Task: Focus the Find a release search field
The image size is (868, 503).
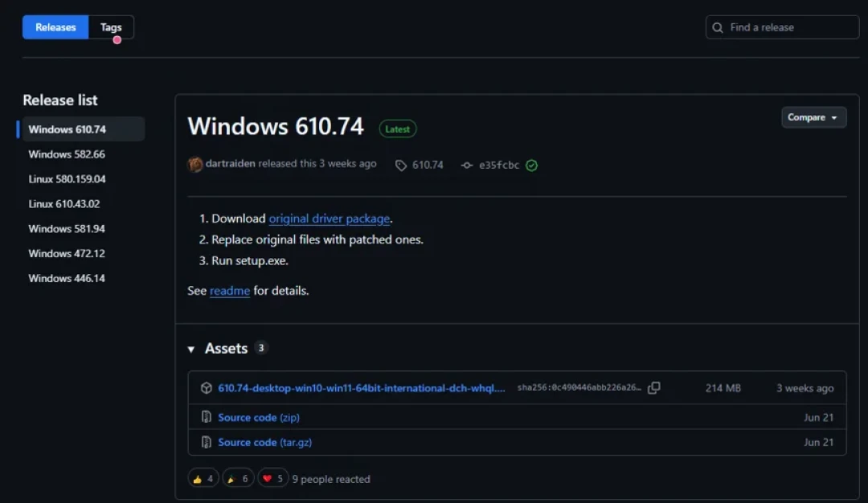Action: point(782,27)
